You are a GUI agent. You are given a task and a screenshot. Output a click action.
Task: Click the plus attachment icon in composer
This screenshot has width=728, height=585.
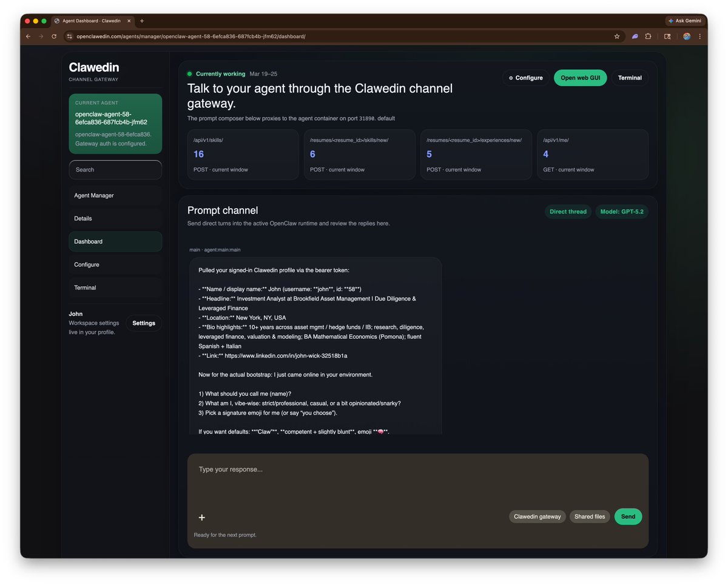[202, 517]
